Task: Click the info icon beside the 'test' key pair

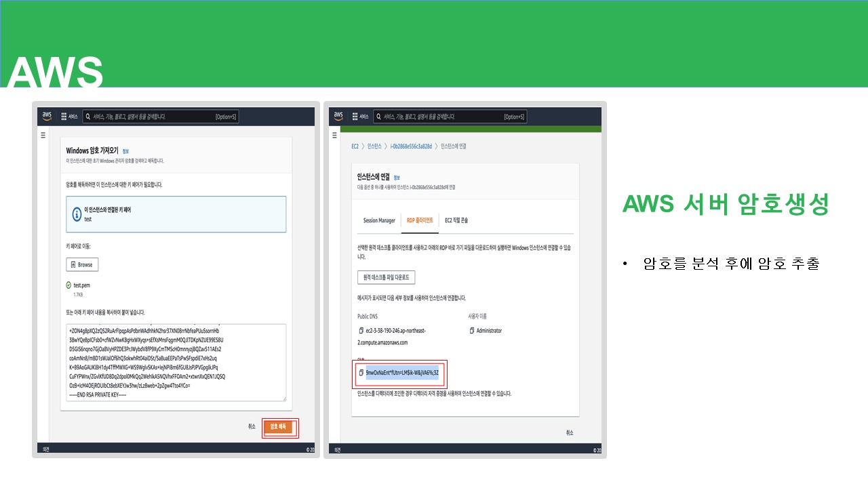Action: [77, 214]
